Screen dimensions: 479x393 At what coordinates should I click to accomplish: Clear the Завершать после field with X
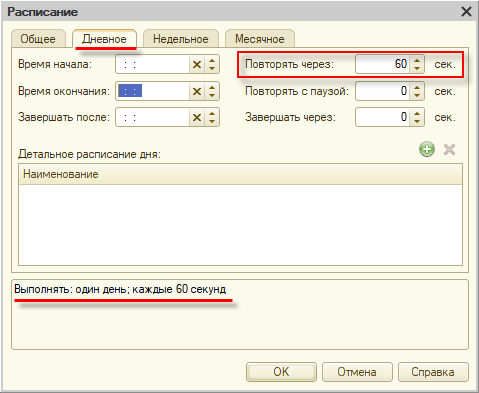197,117
